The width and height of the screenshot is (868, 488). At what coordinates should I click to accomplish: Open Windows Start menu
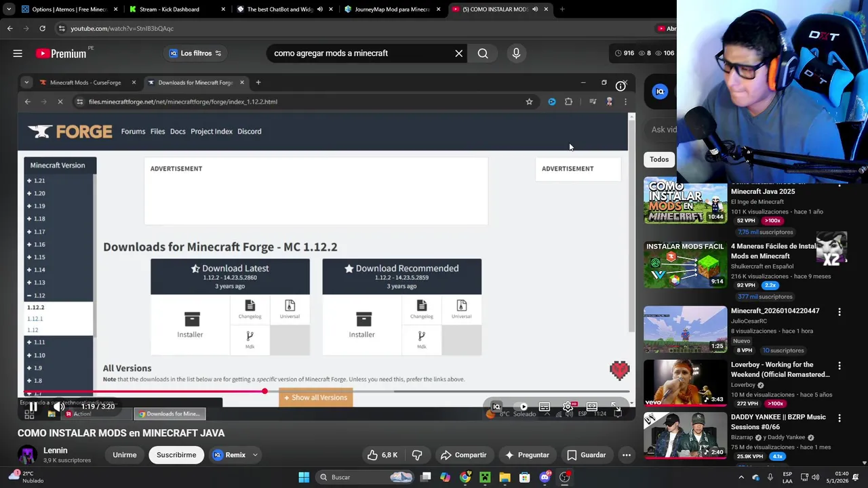304,477
